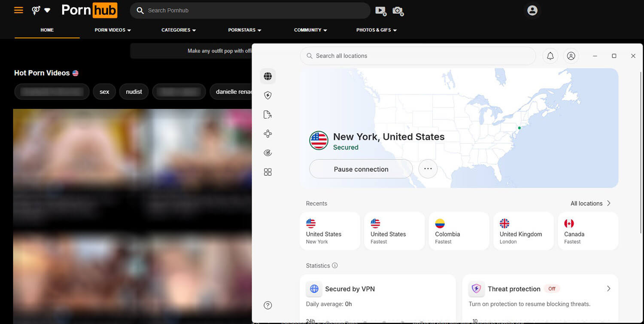Open the VPN globe tab in NordVPN sidebar
Viewport: 644px width, 324px height.
(268, 76)
